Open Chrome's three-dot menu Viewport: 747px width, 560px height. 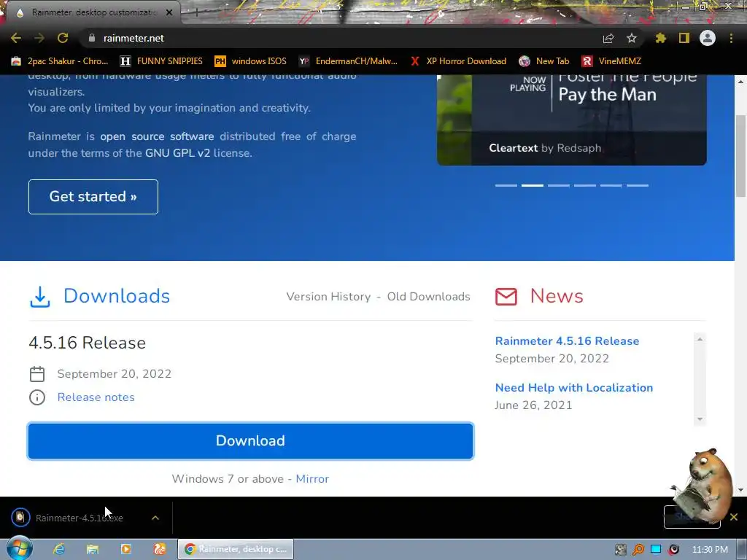coord(731,38)
